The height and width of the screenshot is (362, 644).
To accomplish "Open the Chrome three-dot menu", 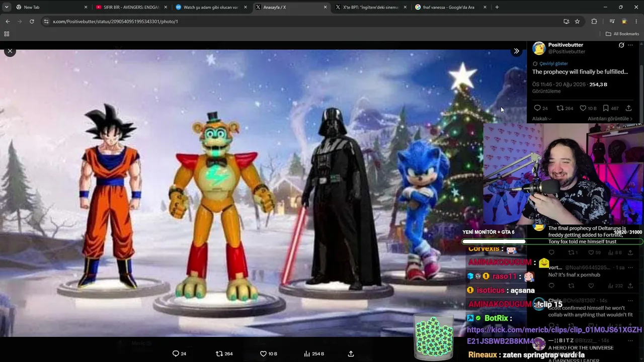I will click(x=636, y=22).
